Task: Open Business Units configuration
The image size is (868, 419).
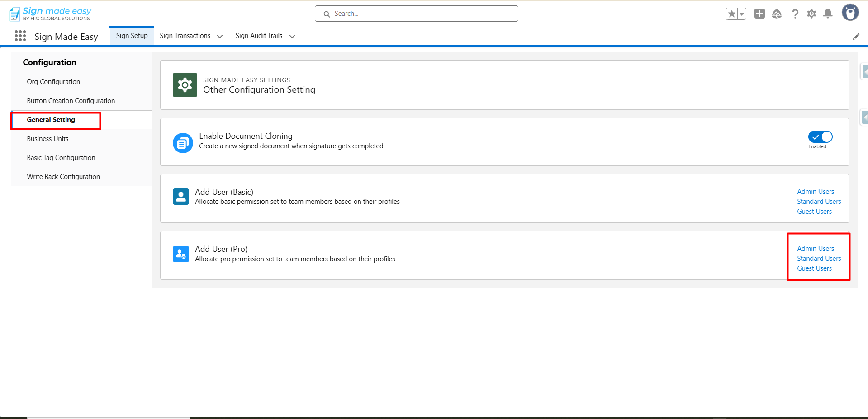Action: click(47, 139)
